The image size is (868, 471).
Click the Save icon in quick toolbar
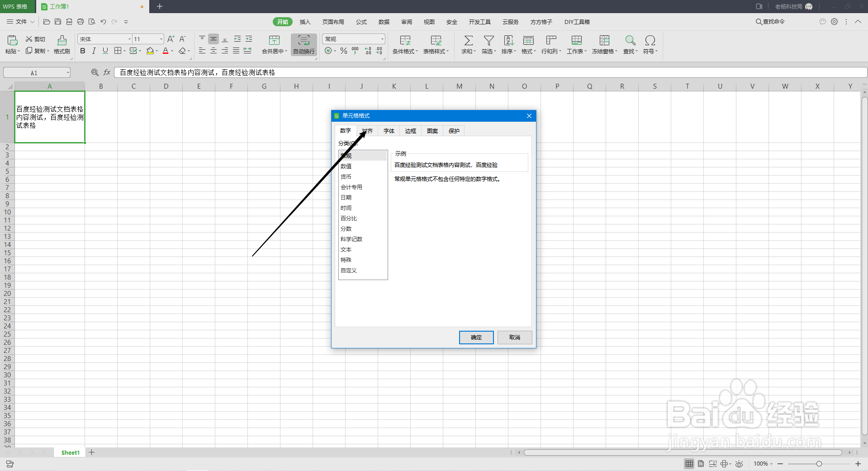coord(58,21)
